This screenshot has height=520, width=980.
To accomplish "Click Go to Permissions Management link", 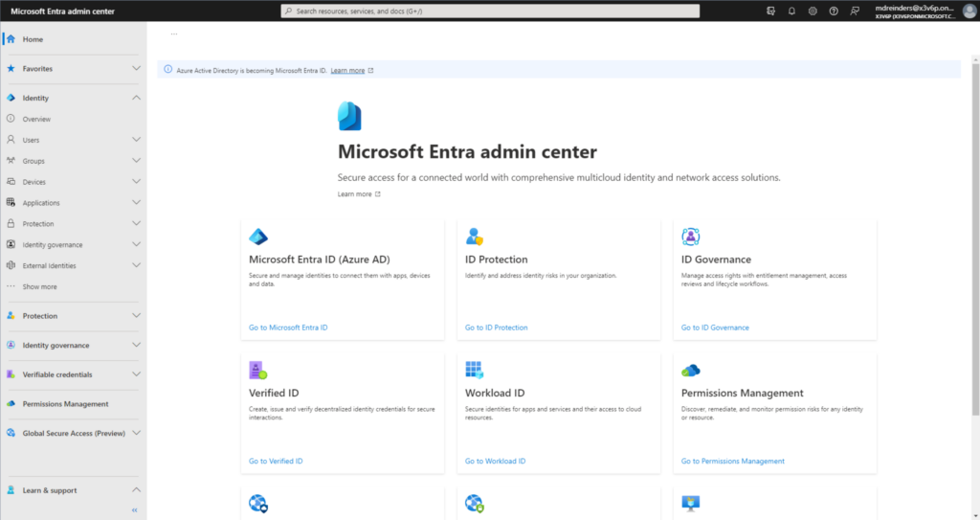I will coord(732,462).
